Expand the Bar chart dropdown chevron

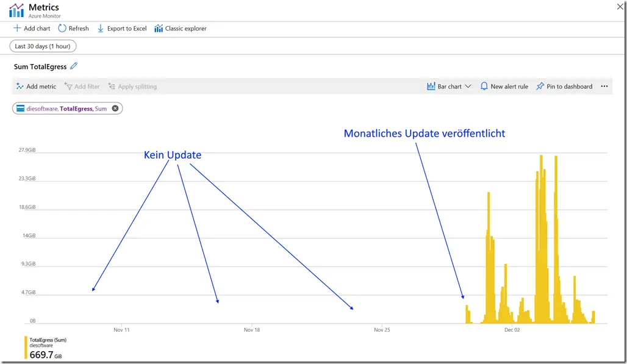pos(468,87)
